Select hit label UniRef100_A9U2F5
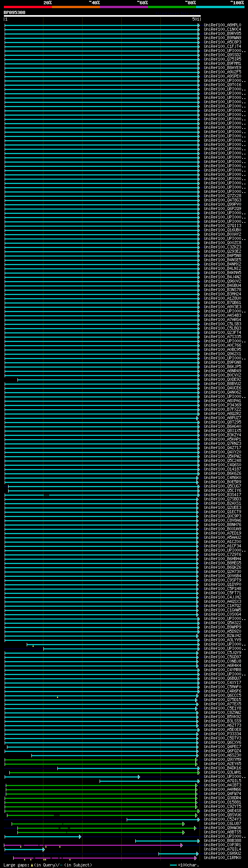The image size is (248, 868). click(222, 72)
